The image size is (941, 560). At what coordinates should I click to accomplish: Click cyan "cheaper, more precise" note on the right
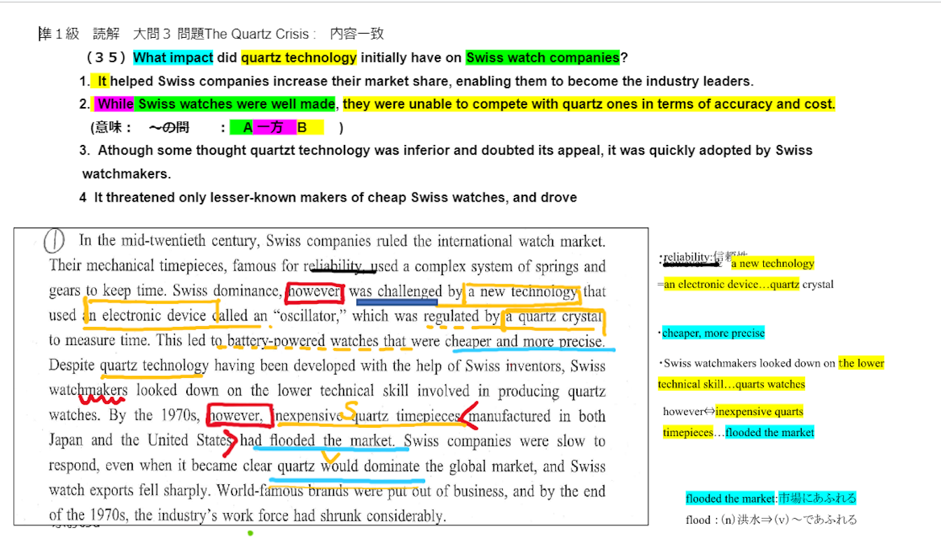(713, 333)
